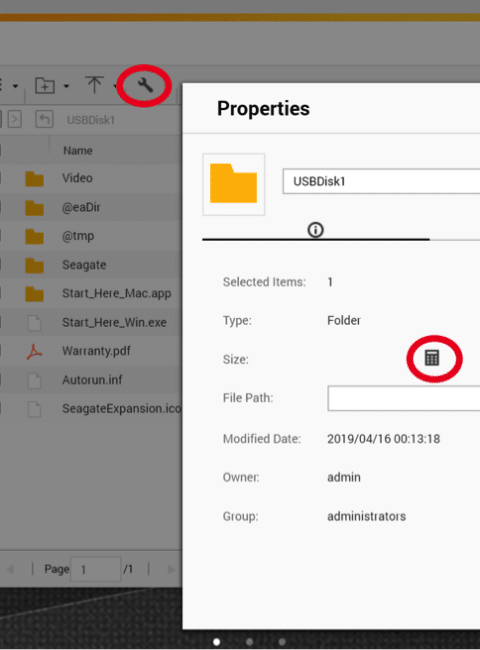Select the @eaDir folder
Screen dimensions: 480x650
90,207
